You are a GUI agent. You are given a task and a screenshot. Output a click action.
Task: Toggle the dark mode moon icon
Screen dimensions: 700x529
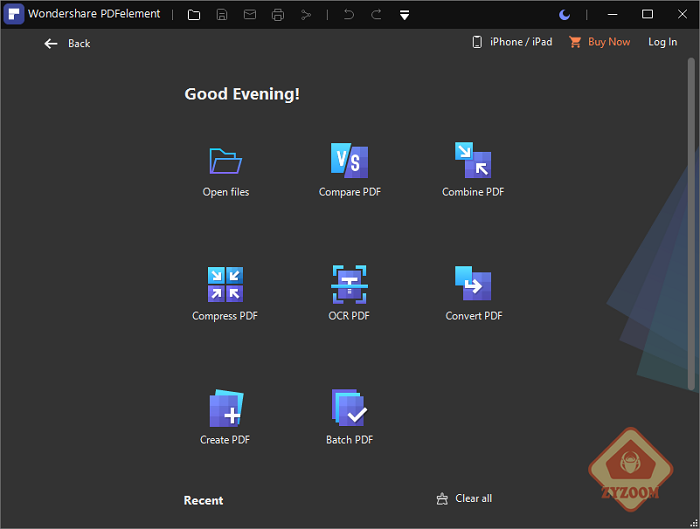click(x=565, y=15)
